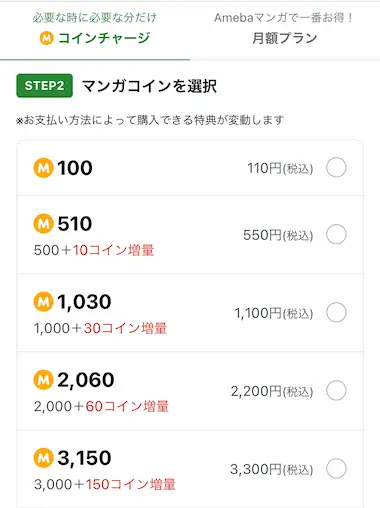Click the 110円(税込) price label
The image size is (380, 508).
[x=280, y=168]
